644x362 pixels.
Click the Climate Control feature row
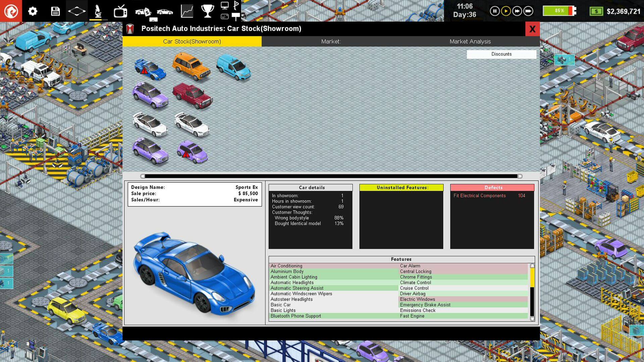click(463, 283)
